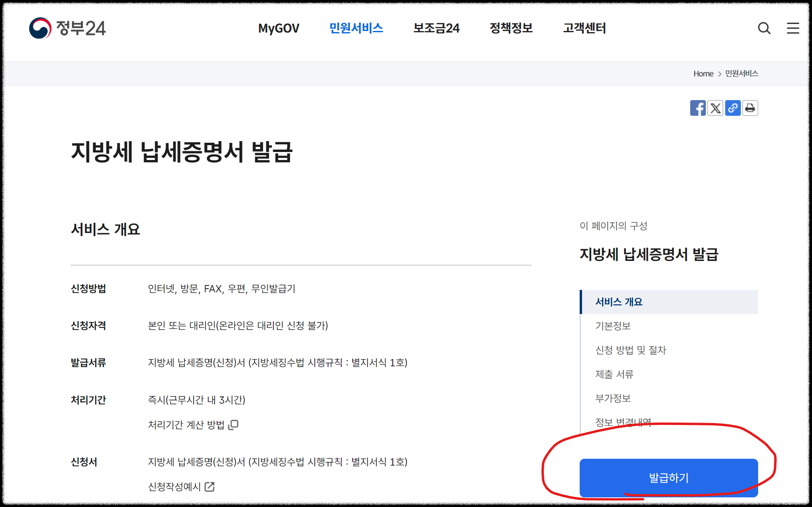812x507 pixels.
Task: Click the 정부24 logo icon
Action: pyautogui.click(x=40, y=28)
